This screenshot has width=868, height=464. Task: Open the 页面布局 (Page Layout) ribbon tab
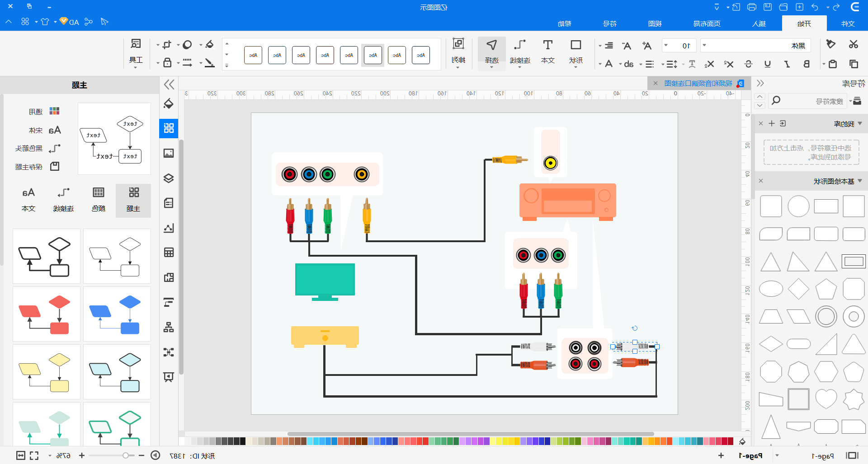pos(707,23)
